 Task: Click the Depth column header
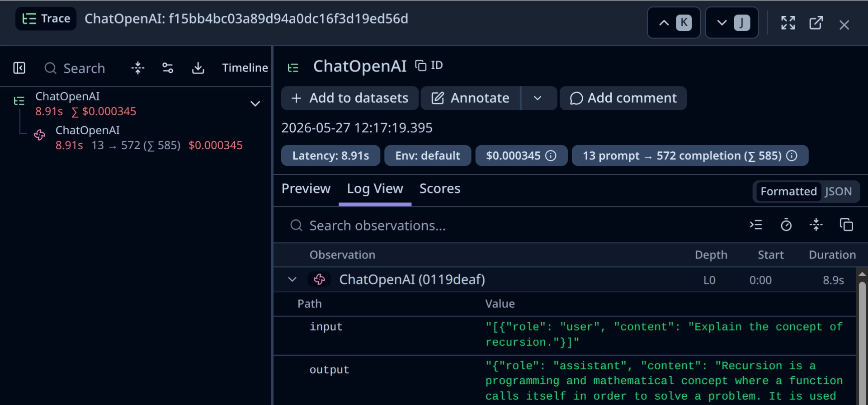point(711,255)
